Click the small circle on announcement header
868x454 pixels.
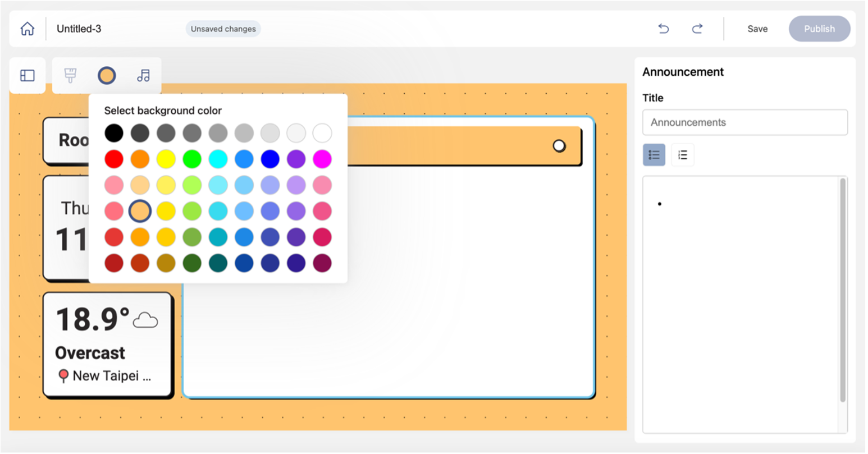(x=559, y=146)
